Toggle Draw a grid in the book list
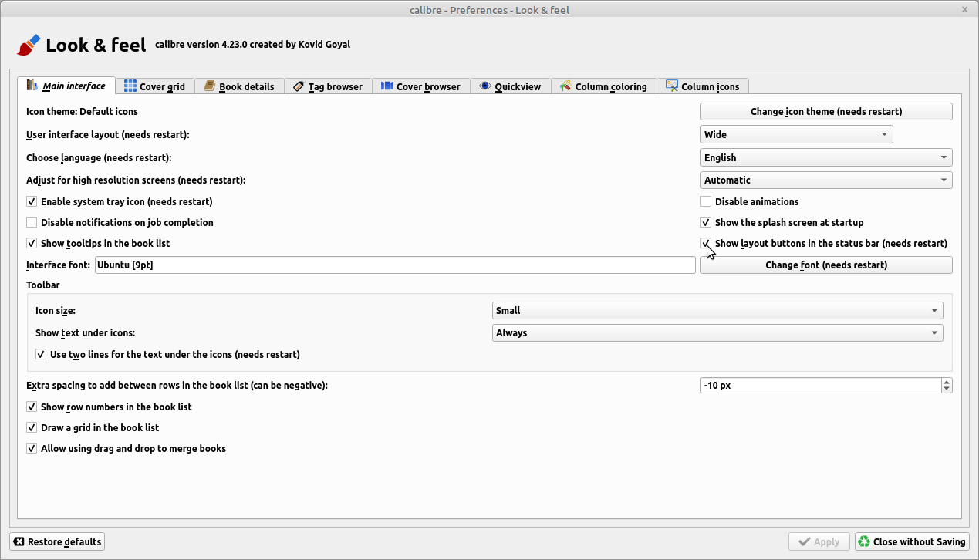Screen dimensions: 979x560 (32, 427)
